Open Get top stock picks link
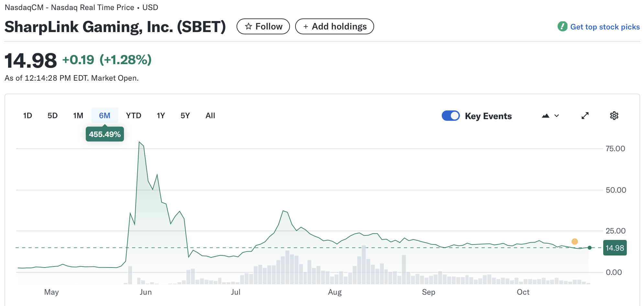644x306 pixels. [605, 27]
